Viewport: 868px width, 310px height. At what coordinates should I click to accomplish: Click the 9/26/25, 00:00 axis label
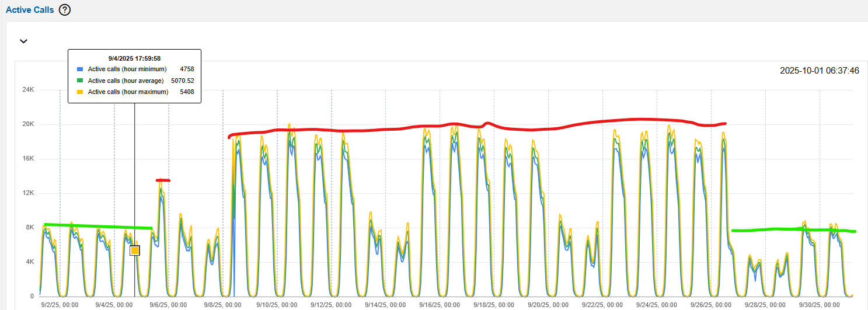click(711, 305)
